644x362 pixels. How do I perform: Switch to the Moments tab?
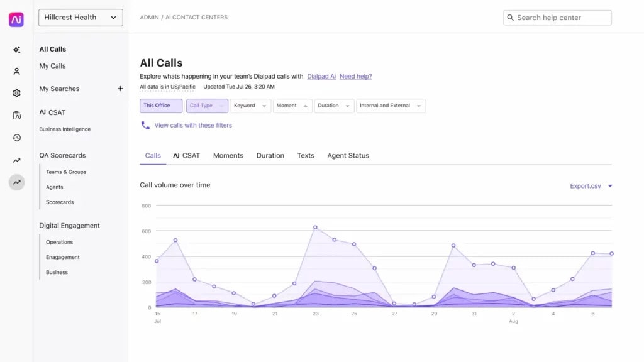(x=228, y=155)
